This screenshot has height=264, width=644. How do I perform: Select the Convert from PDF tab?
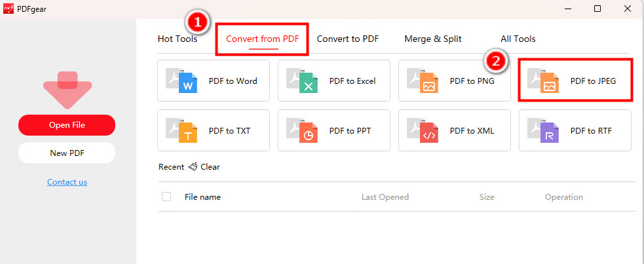point(263,39)
